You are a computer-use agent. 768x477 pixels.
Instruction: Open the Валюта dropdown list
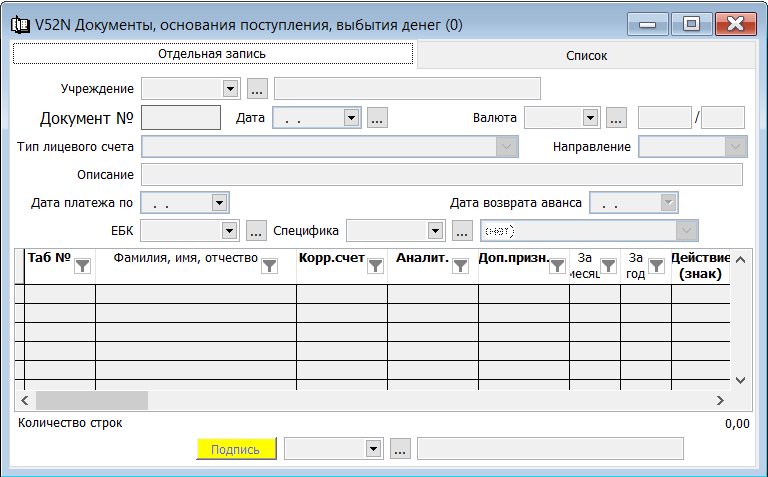pyautogui.click(x=590, y=118)
